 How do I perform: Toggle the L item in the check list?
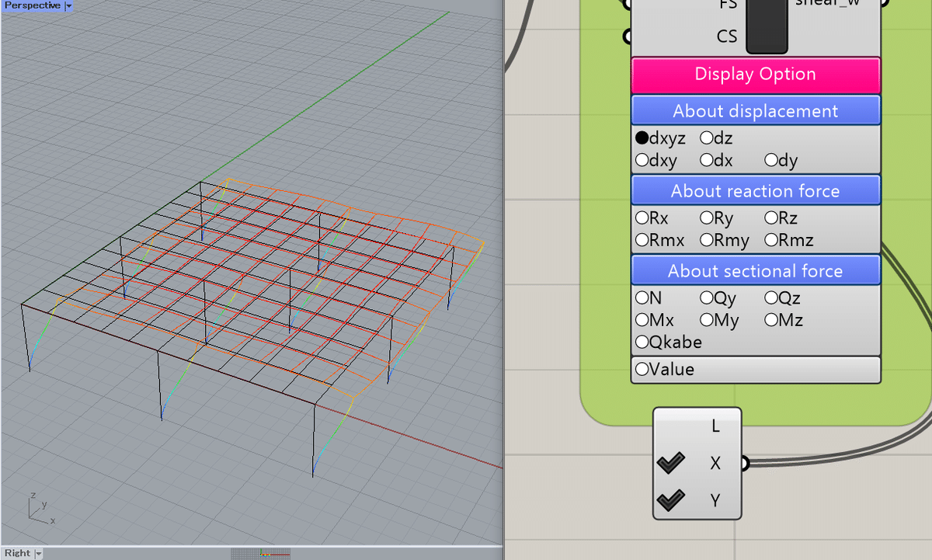pos(715,426)
